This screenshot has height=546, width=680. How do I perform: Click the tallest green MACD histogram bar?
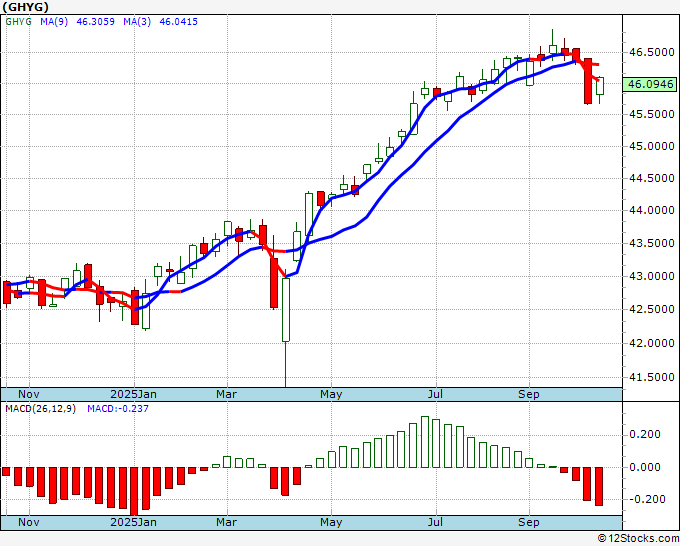[x=425, y=442]
